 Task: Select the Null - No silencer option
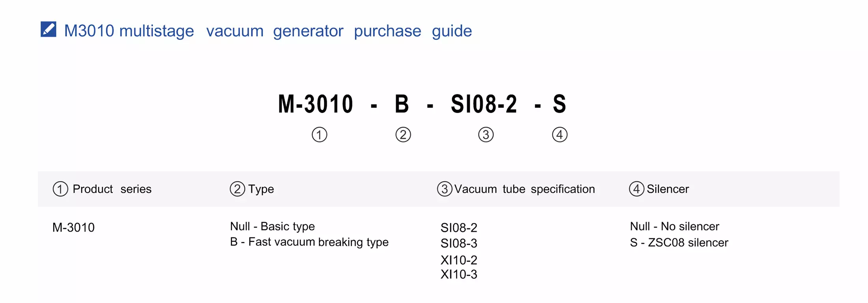(674, 226)
